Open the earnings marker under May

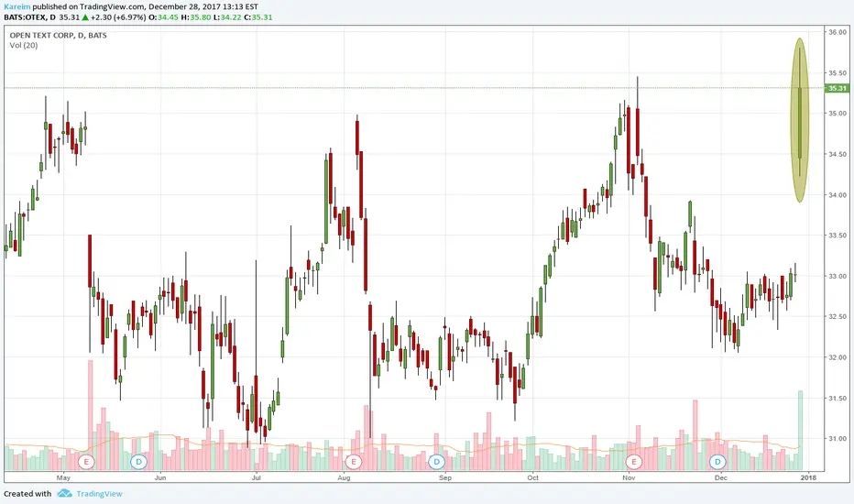point(86,462)
